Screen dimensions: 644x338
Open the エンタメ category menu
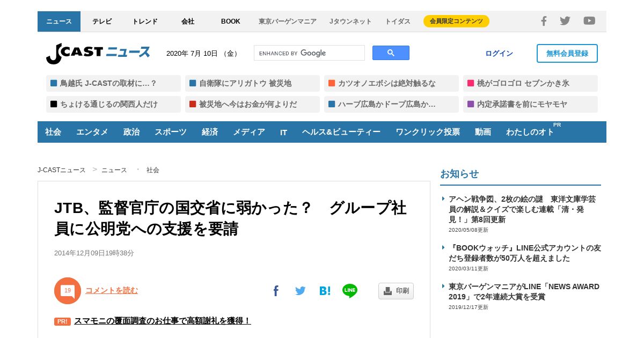coord(92,132)
